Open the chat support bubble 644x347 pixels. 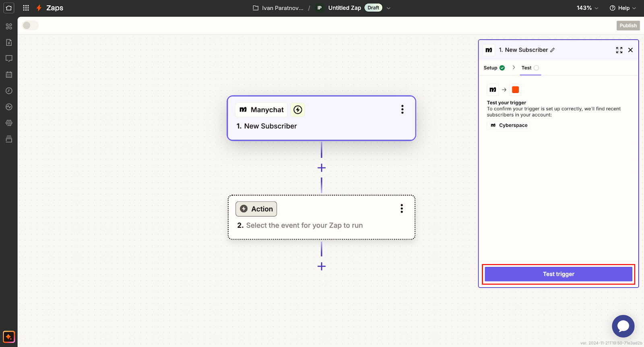(623, 326)
